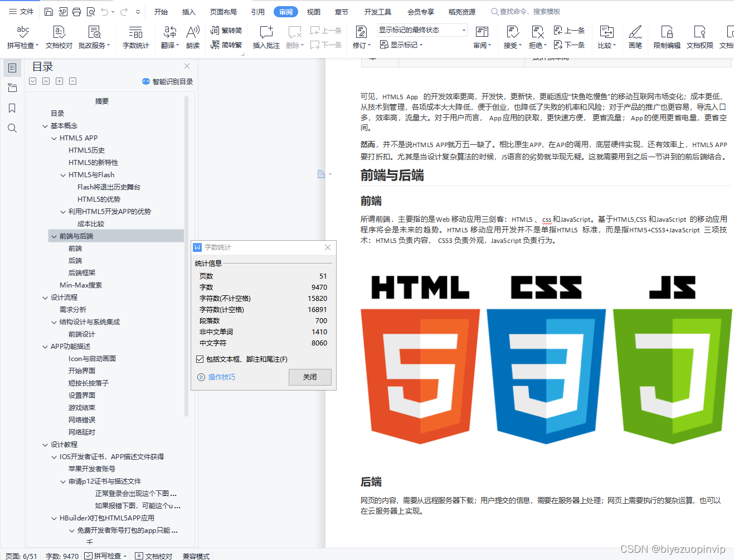Viewport: 734px width, 560px height.
Task: Click the collapse-all down arrow in 目录 panel
Action: click(33, 81)
